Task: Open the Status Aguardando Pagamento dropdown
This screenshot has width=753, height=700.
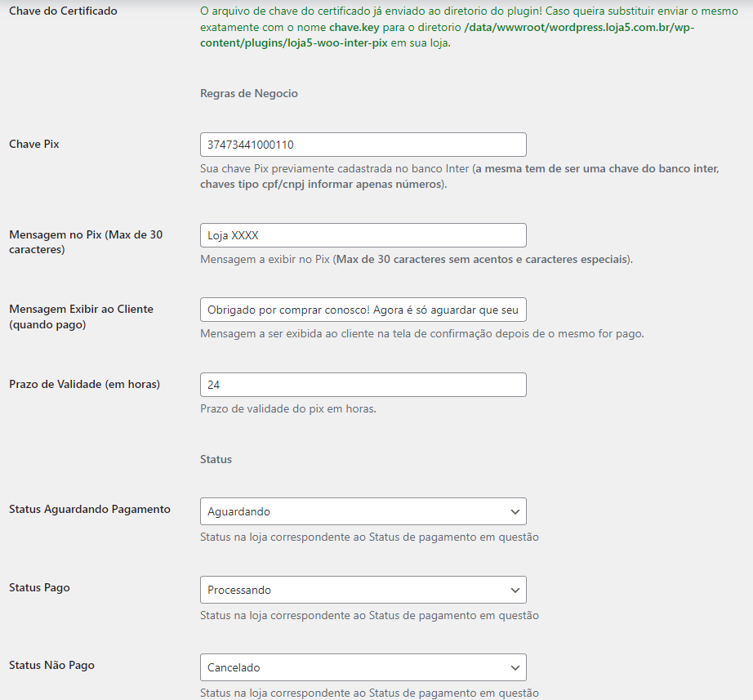Action: (x=363, y=511)
